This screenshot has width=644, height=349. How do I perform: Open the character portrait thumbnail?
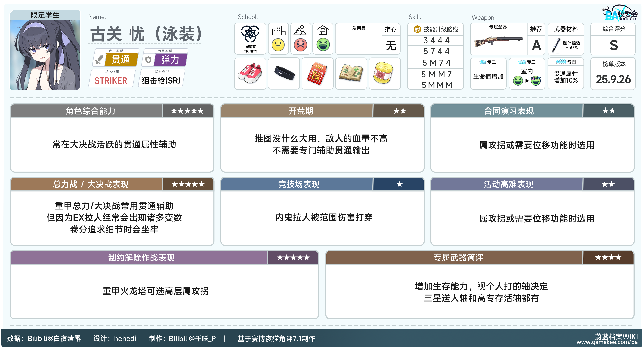point(45,54)
